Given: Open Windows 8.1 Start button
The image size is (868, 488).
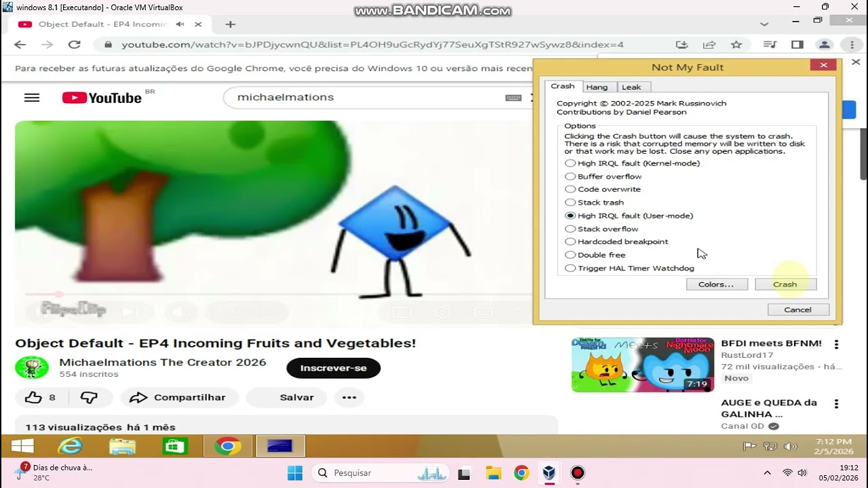Looking at the screenshot, I should (22, 446).
